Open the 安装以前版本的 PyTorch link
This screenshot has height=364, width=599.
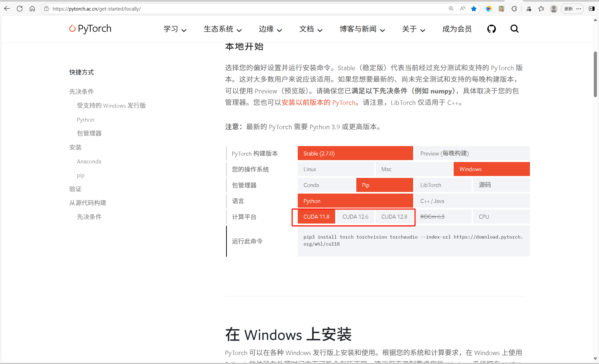(318, 103)
